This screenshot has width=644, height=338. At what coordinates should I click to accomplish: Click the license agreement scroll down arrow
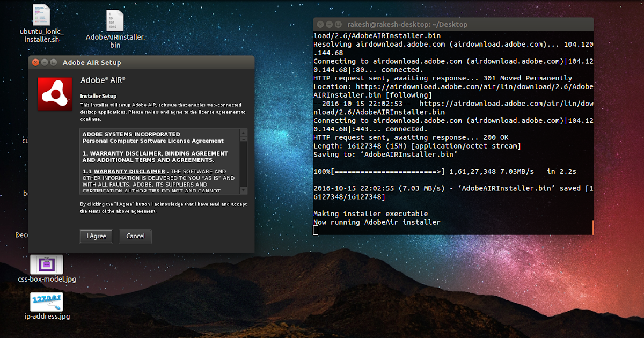click(x=244, y=190)
